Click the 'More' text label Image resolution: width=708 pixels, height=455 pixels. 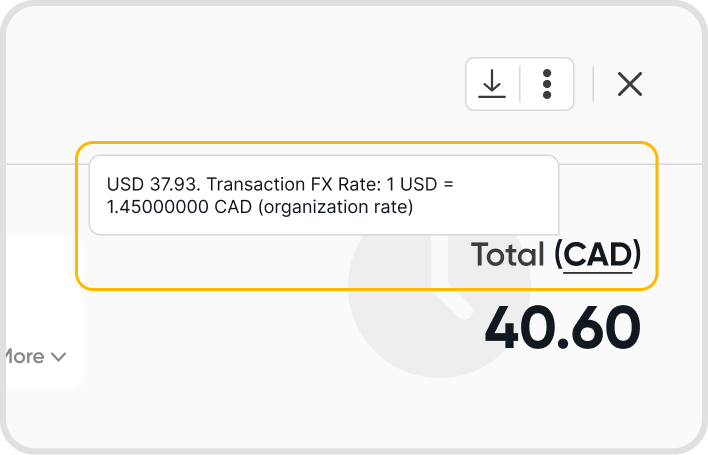tap(22, 356)
